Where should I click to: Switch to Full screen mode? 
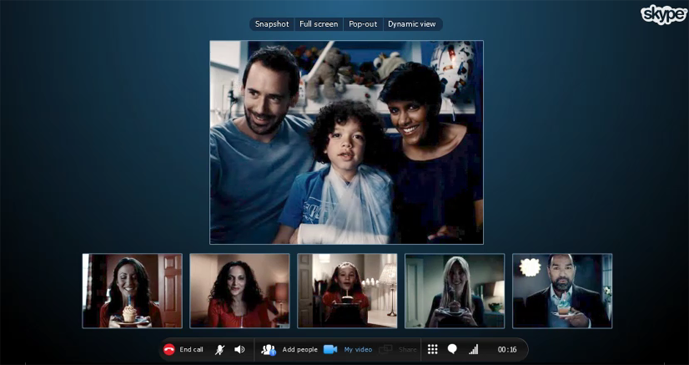click(x=319, y=24)
